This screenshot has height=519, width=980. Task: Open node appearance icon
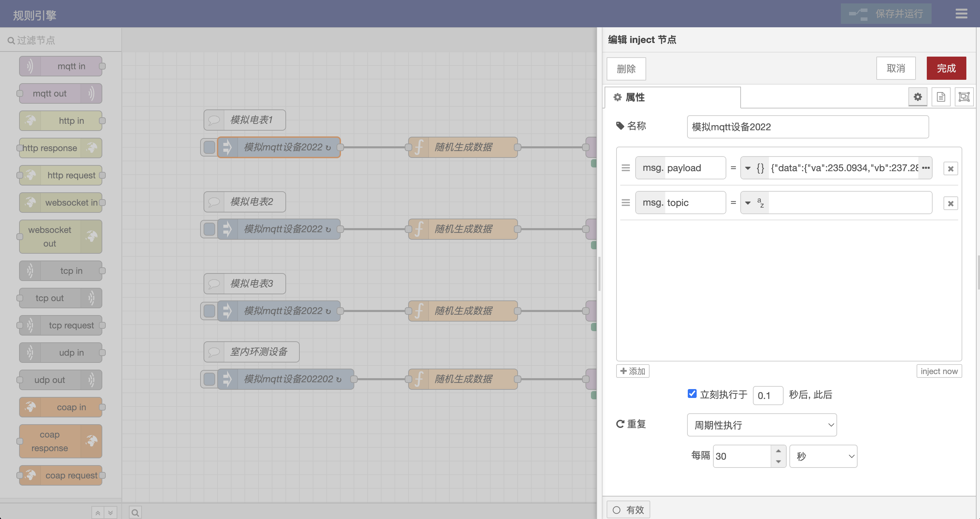click(x=964, y=97)
